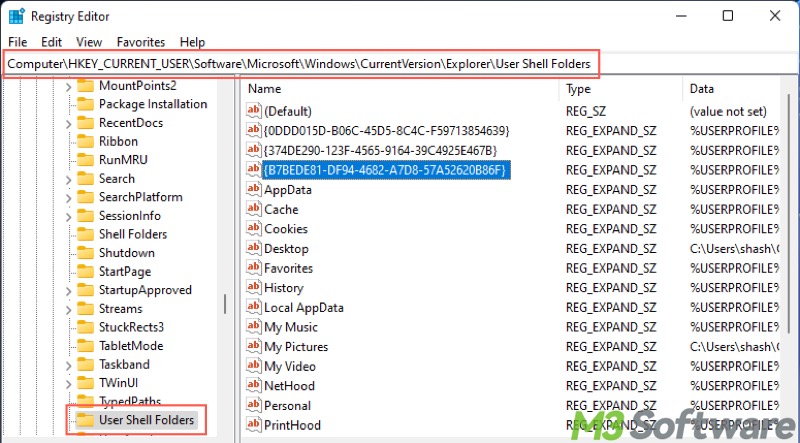Click the (Default) value string icon
This screenshot has width=800, height=443.
coord(254,110)
